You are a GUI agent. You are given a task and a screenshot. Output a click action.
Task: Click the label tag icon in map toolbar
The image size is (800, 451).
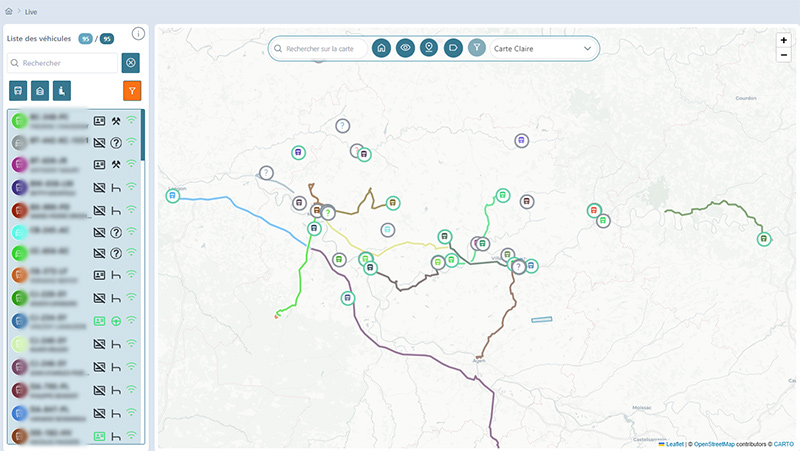453,48
